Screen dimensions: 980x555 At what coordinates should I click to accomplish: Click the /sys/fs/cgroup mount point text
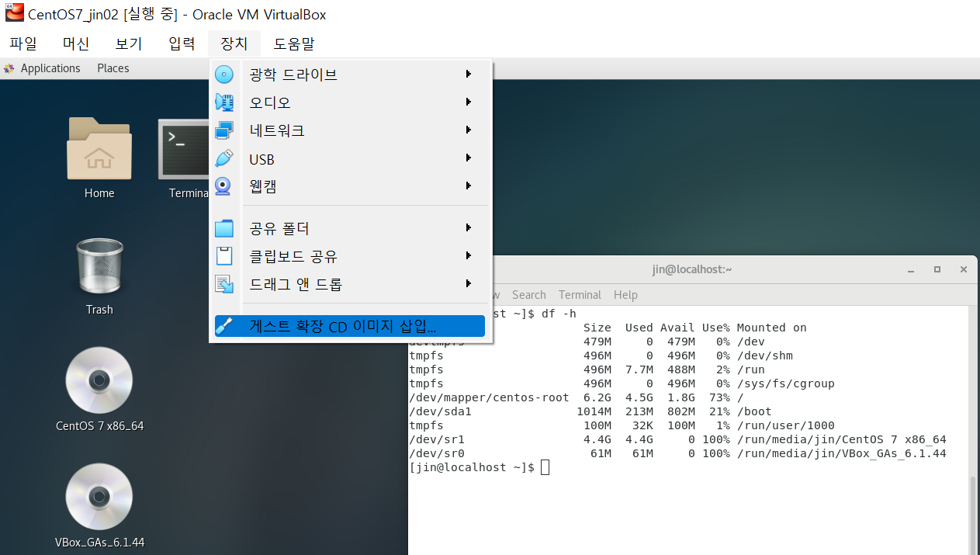(785, 383)
